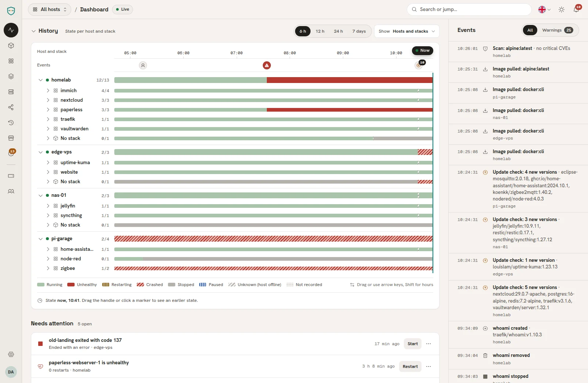Viewport: 588px width, 383px height.
Task: Open the layers images sidebar icon
Action: (11, 76)
